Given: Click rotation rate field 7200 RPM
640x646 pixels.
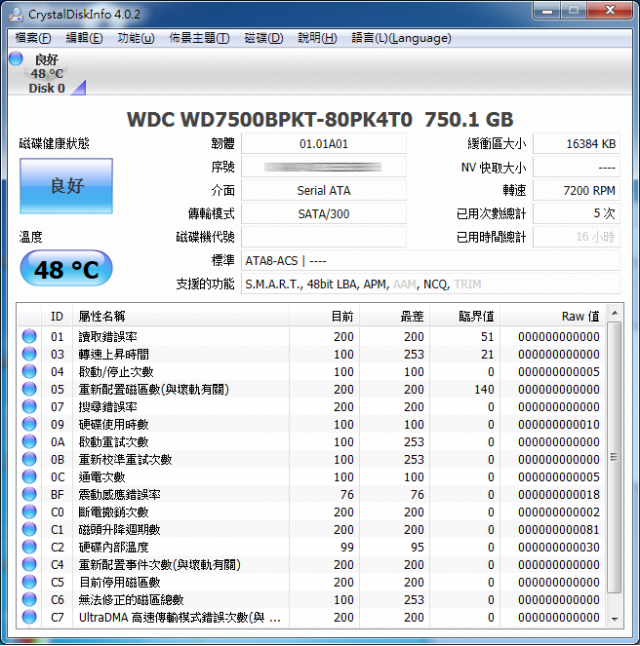Looking at the screenshot, I should point(576,190).
